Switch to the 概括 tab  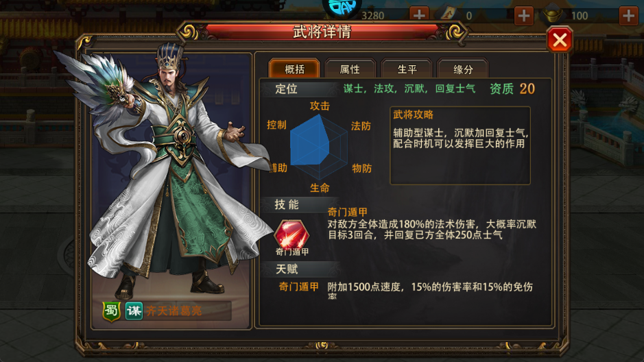click(294, 69)
